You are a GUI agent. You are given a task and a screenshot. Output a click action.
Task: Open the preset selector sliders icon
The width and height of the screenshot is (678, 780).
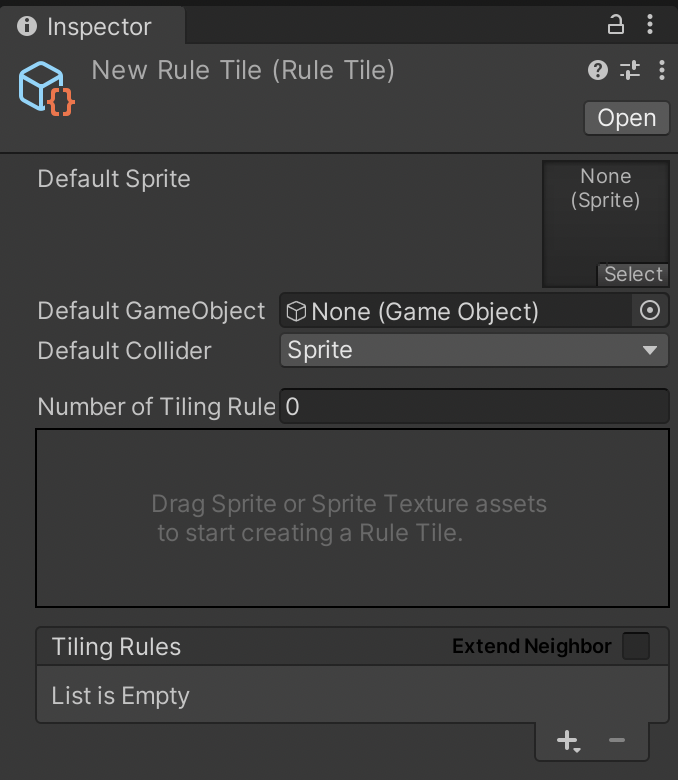(630, 70)
